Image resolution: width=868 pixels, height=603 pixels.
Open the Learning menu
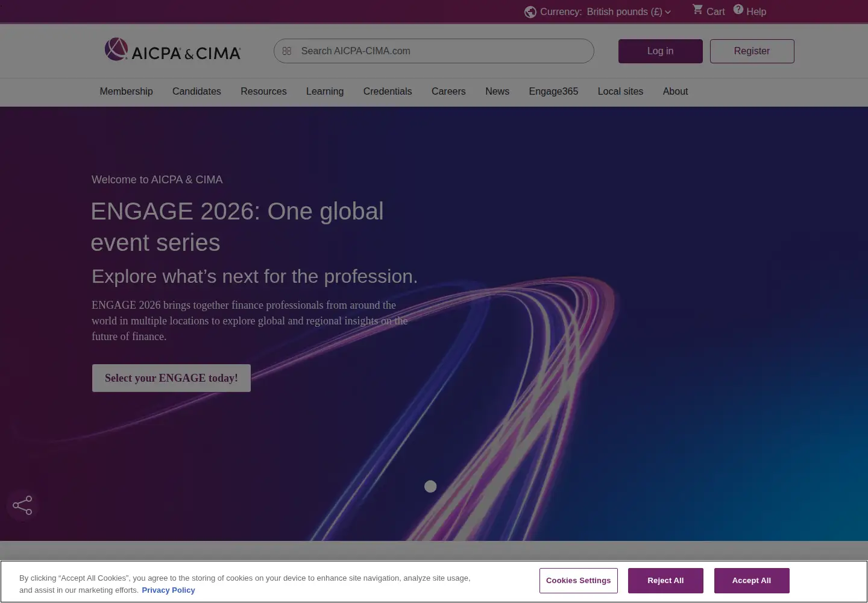click(325, 92)
